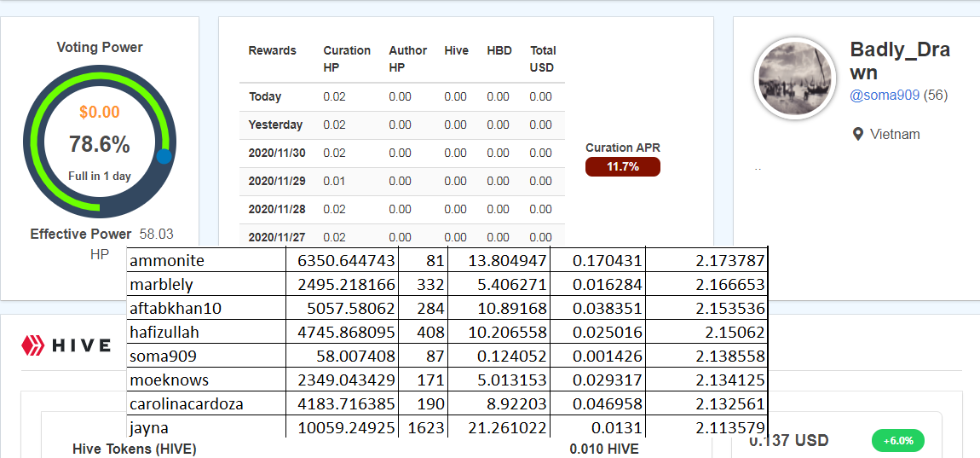Click the Curation APR 11.7% badge
980x458 pixels.
point(622,167)
